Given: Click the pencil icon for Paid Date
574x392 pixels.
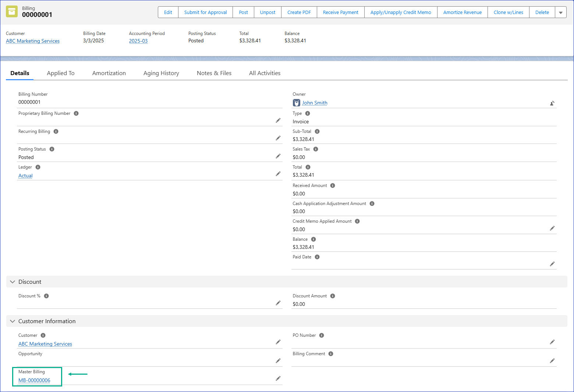Looking at the screenshot, I should pos(552,264).
